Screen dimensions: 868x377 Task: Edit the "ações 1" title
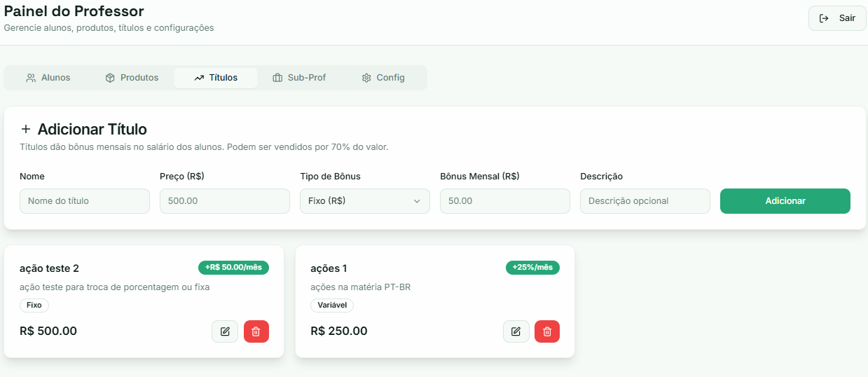tap(516, 331)
